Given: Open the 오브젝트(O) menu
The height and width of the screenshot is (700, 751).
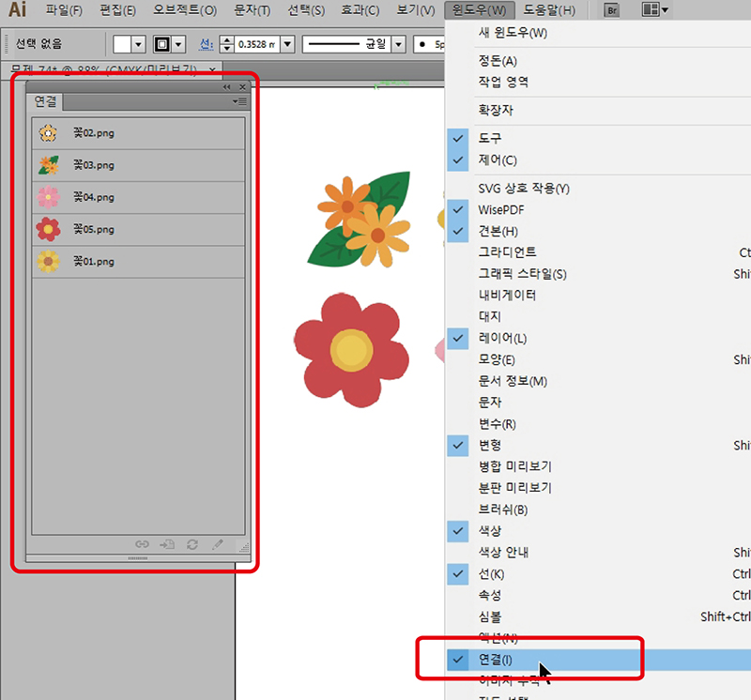Looking at the screenshot, I should 185,10.
